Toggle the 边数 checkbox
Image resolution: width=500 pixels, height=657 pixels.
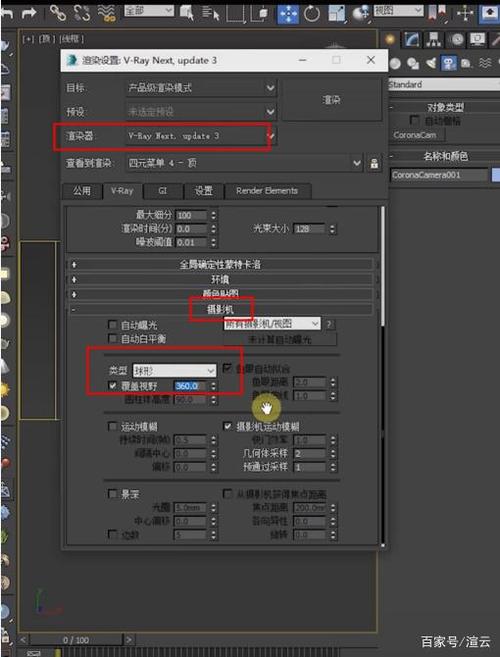pos(112,534)
